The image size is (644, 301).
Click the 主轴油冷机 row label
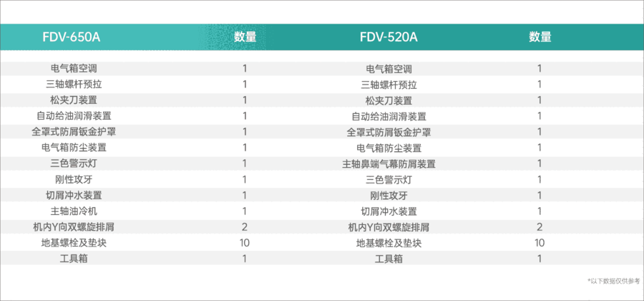(74, 211)
